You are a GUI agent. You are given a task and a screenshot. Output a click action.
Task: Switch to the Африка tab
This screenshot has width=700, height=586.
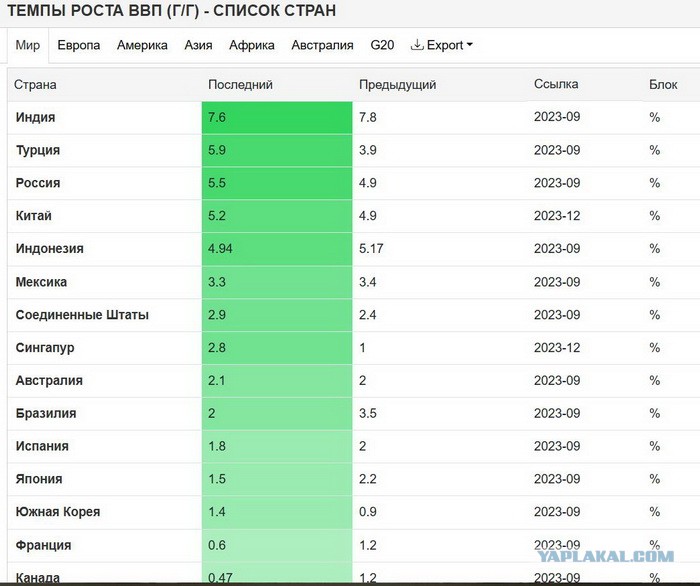(252, 45)
